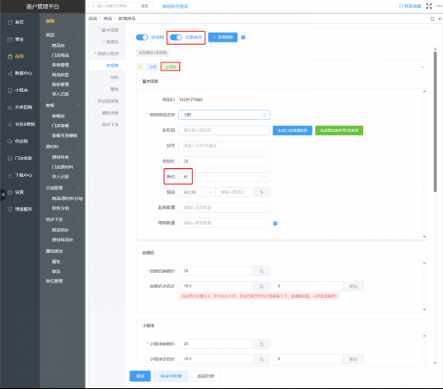Click the gray tag below the two toggles
This screenshot has width=443, height=389.
pos(152,52)
